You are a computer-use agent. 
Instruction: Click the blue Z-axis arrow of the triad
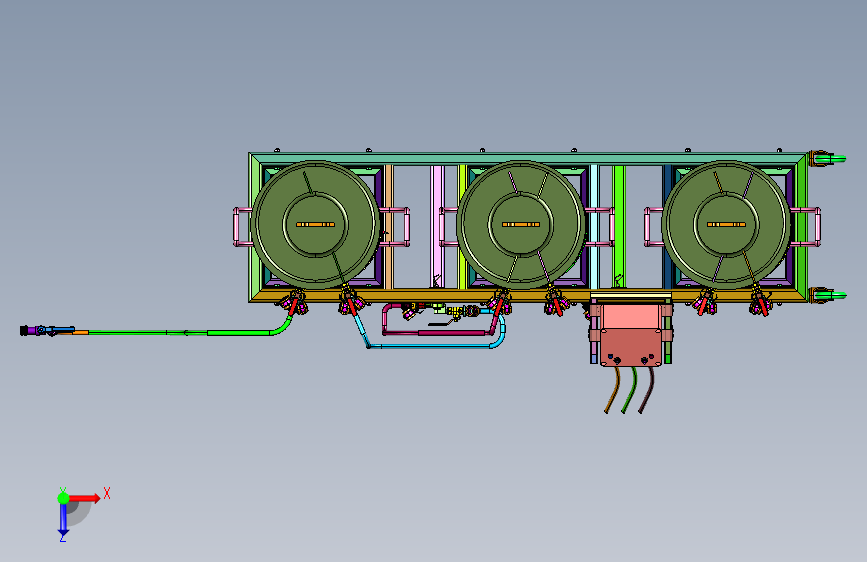(63, 519)
